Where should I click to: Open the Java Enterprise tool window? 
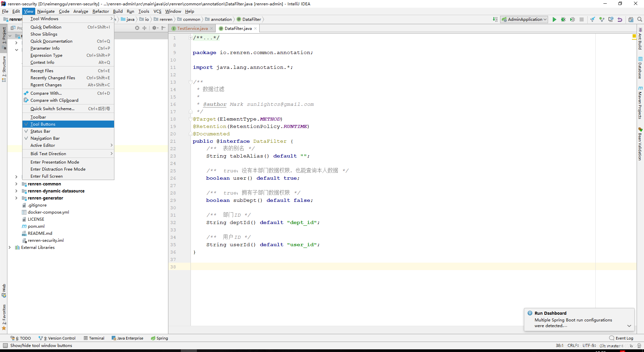(x=127, y=338)
